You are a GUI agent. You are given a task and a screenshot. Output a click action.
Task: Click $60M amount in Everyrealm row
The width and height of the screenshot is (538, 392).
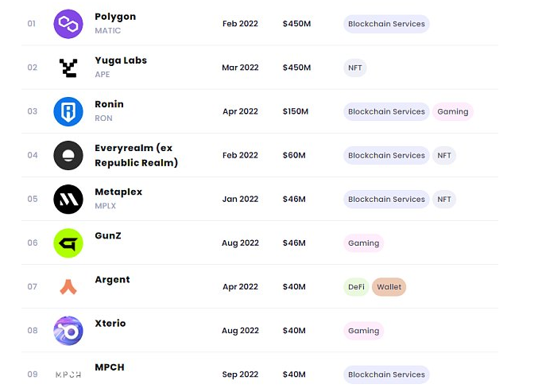pos(294,156)
